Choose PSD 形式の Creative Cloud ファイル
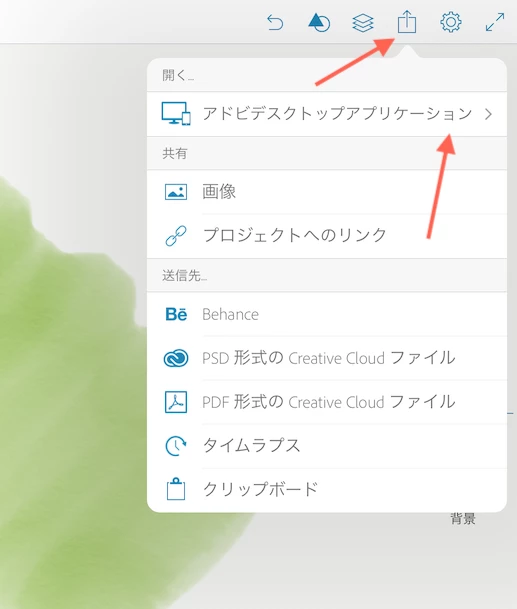517x609 pixels. [327, 358]
